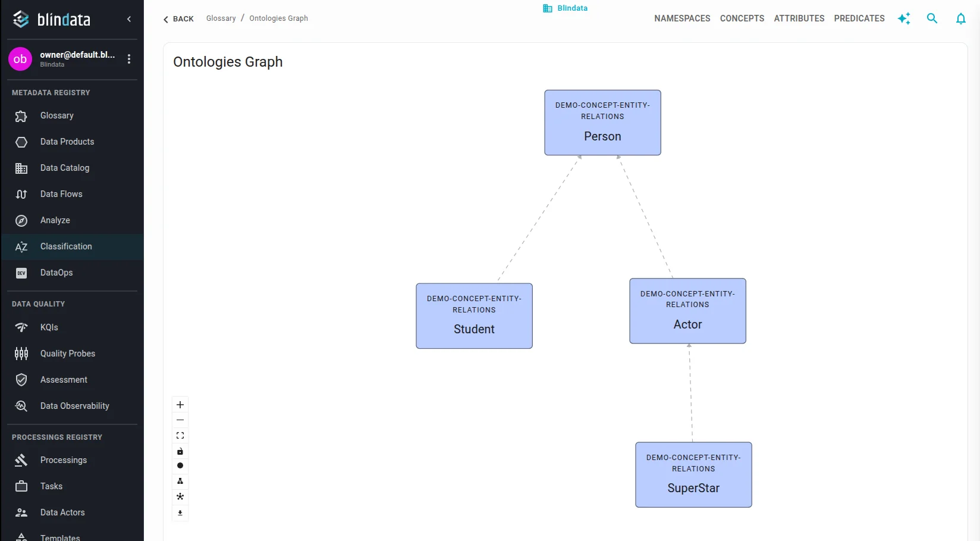Image resolution: width=980 pixels, height=541 pixels.
Task: Select the Person concept node
Action: point(602,123)
